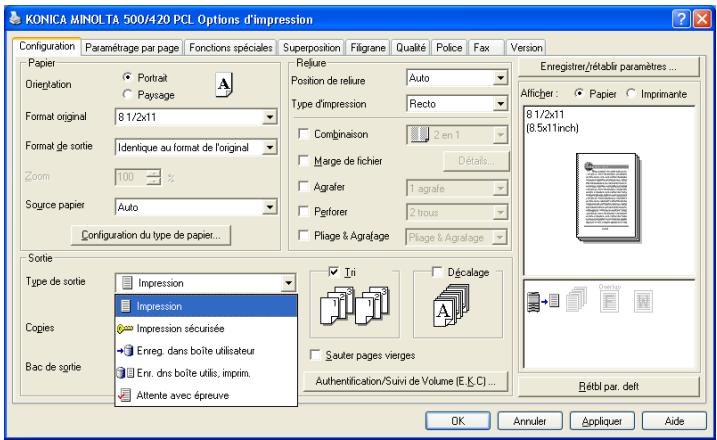Open the 2 en 1 combination dropdown
The image size is (717, 440).
tap(501, 135)
